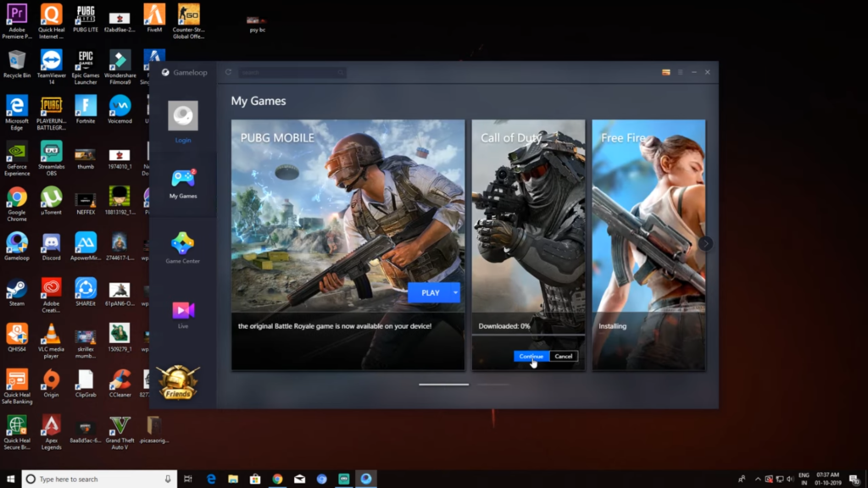Click PLAY on PUBG MOBILE
868x488 pixels.
[x=430, y=292]
